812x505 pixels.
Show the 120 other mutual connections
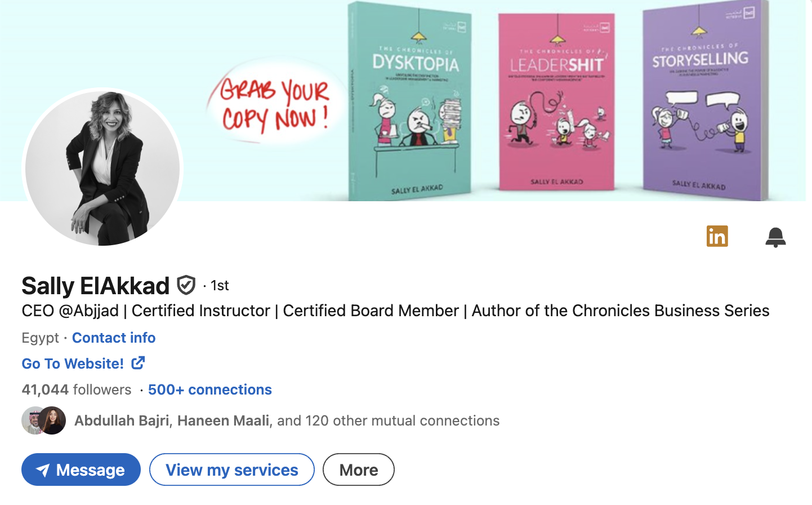(389, 420)
